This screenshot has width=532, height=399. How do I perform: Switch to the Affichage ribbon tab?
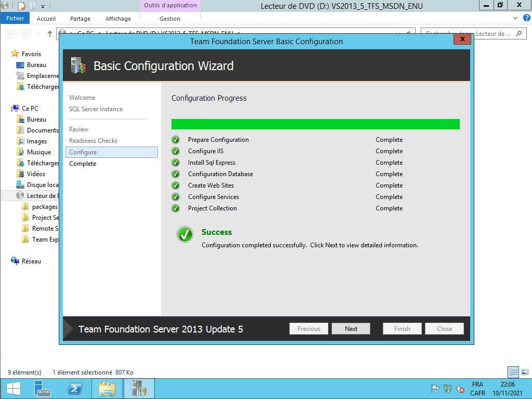pyautogui.click(x=118, y=19)
